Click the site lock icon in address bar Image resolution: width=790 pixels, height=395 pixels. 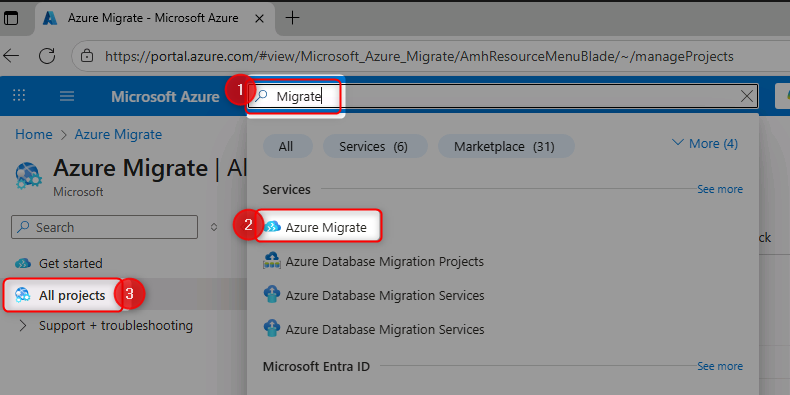coord(88,55)
